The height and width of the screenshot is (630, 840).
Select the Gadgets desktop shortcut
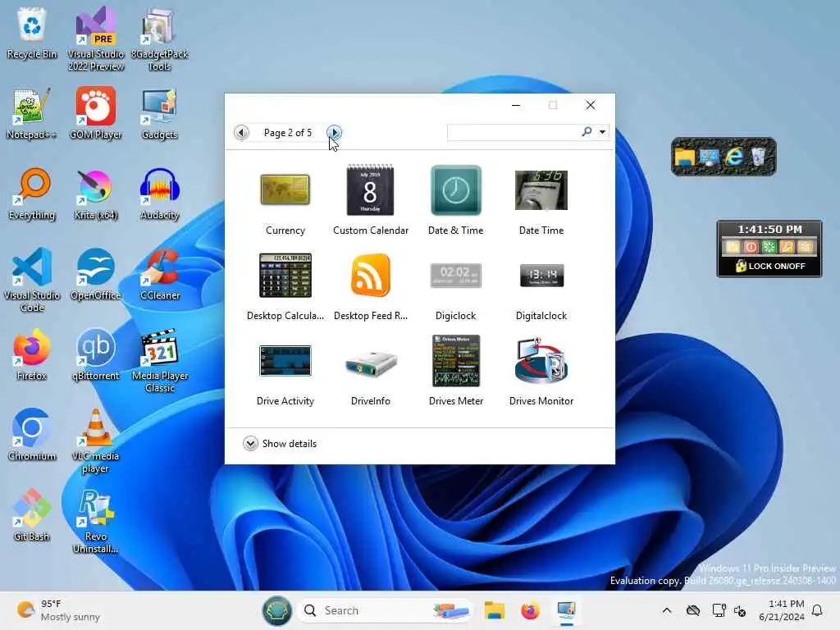point(160,113)
